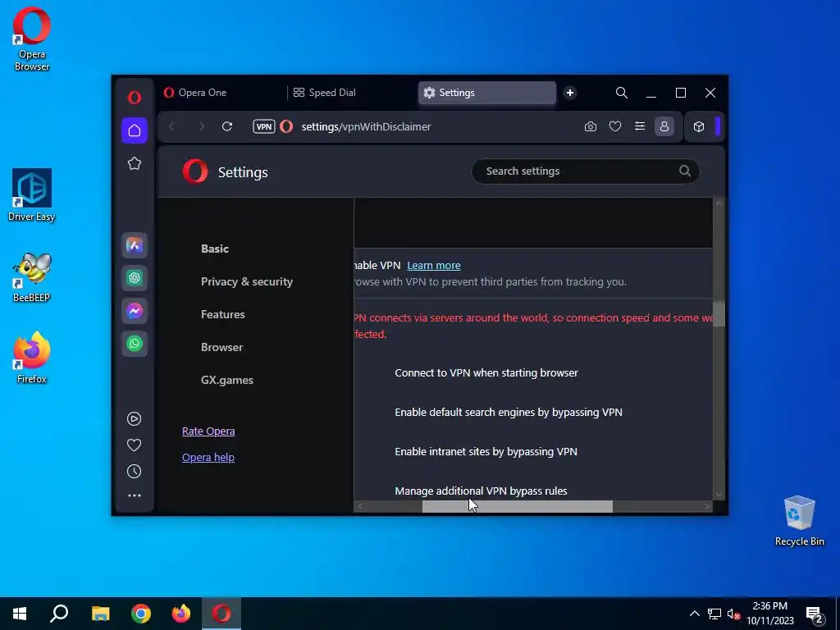Select the Recycle Bin desktop icon

click(x=799, y=521)
